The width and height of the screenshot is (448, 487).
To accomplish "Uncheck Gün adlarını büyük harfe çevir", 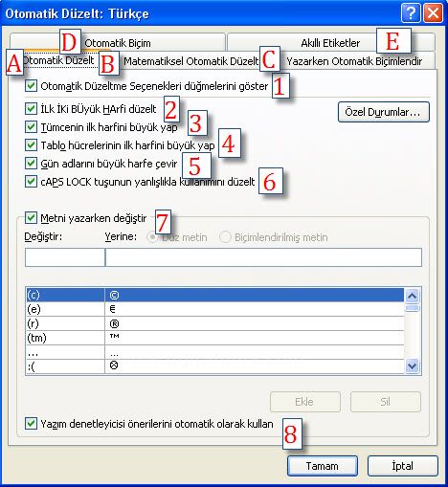I will click(x=31, y=164).
